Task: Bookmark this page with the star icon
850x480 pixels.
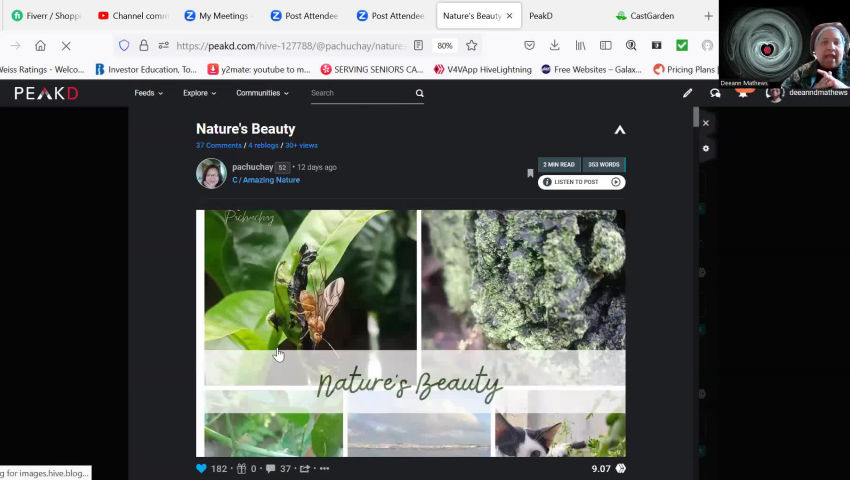Action: click(x=472, y=46)
